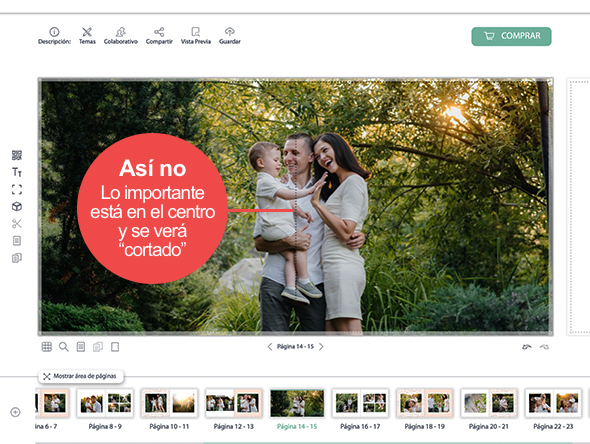Image resolution: width=590 pixels, height=444 pixels.
Task: Click the undo arrow icon
Action: point(527,347)
